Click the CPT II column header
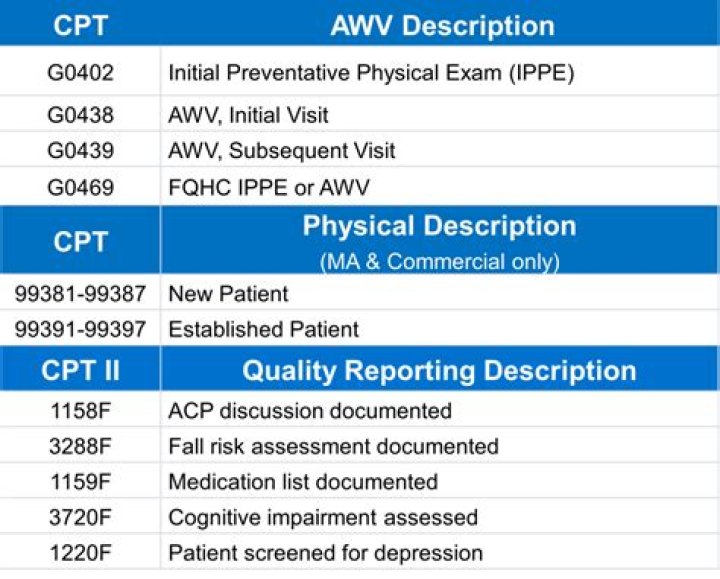 (x=80, y=371)
